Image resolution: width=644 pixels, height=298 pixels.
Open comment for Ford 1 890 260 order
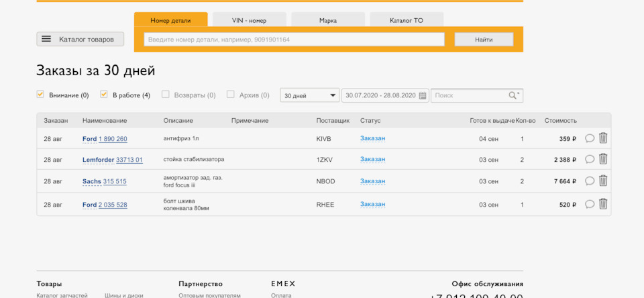590,138
